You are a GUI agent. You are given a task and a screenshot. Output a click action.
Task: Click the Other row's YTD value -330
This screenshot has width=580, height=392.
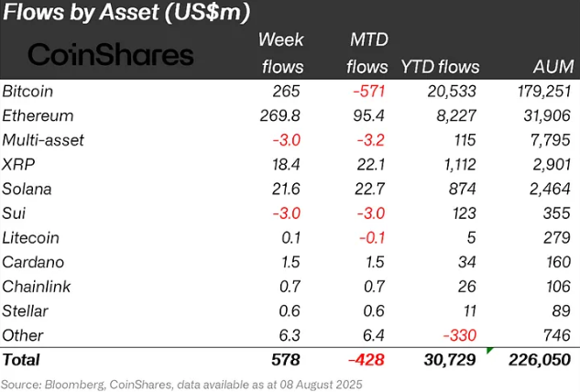[x=457, y=335]
